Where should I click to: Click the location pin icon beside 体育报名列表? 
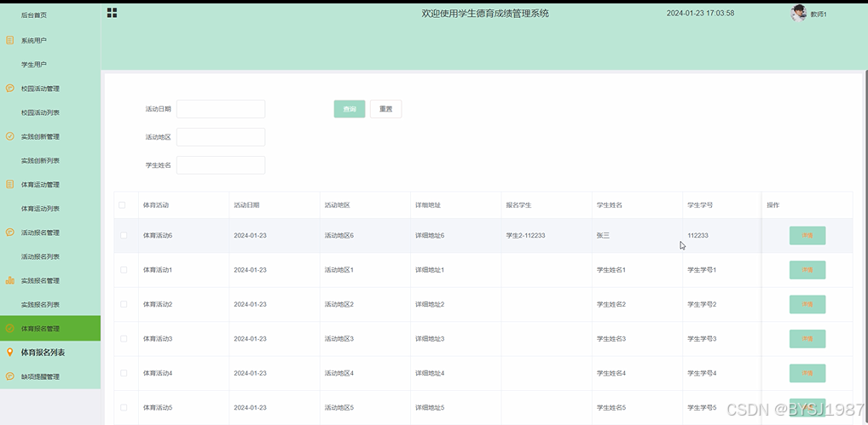9,352
